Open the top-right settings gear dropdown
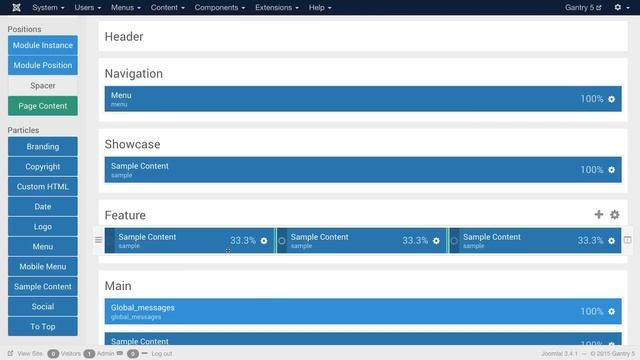Viewport: 640px width, 360px height. pos(622,7)
